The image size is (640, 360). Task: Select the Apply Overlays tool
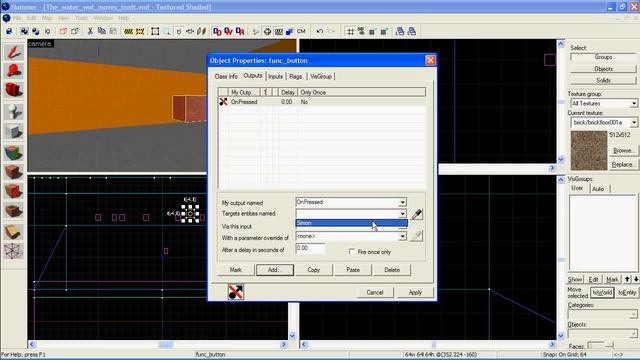coord(13,211)
